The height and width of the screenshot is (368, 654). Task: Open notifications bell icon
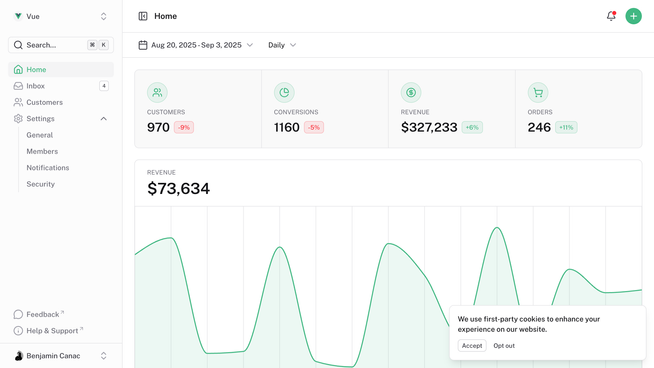point(611,16)
